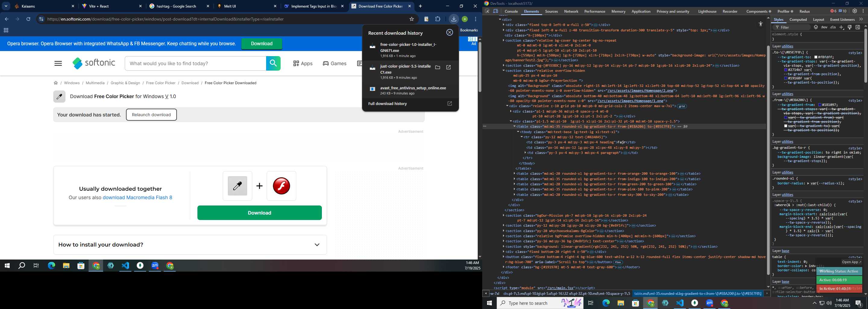Click the utilities layer link above .rounded-xl rule

pos(788,172)
